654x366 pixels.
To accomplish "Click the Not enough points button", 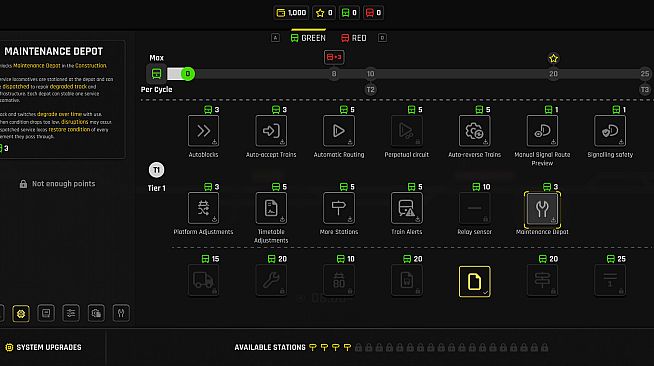I will [58, 184].
